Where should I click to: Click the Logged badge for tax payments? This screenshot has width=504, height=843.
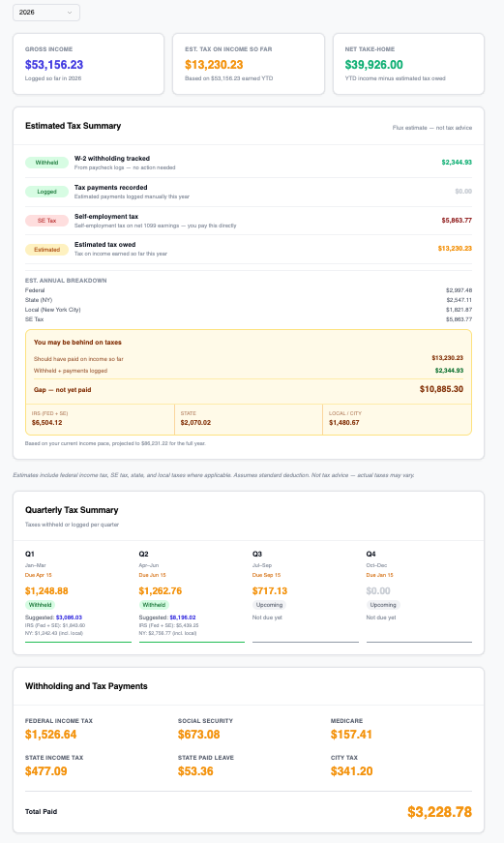[x=46, y=192]
